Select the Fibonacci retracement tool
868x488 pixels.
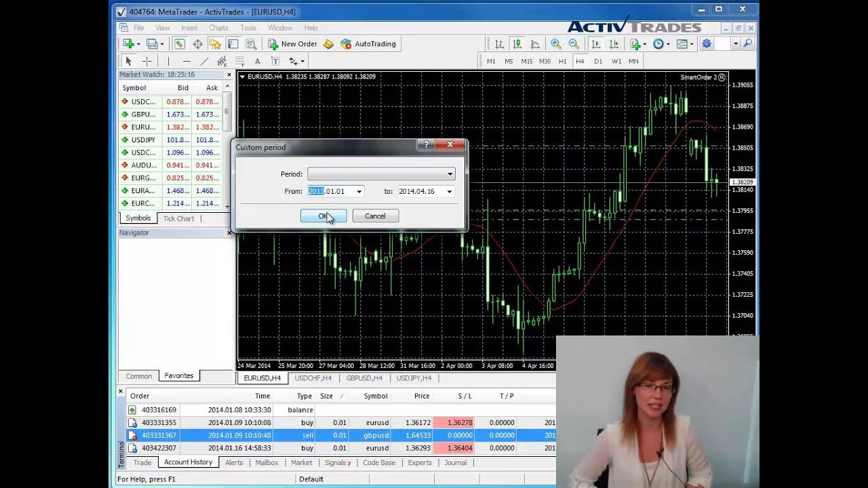coord(239,61)
